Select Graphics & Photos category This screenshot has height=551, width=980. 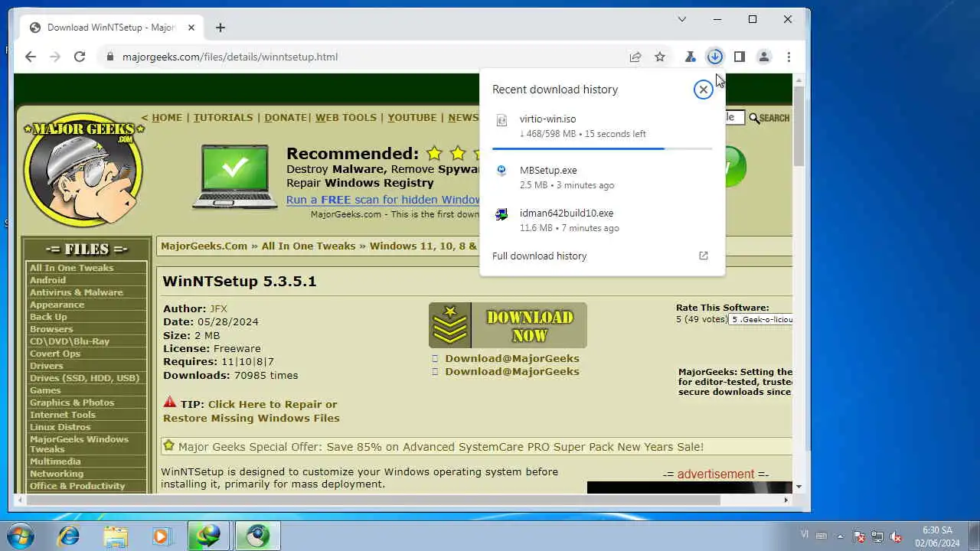pyautogui.click(x=72, y=403)
